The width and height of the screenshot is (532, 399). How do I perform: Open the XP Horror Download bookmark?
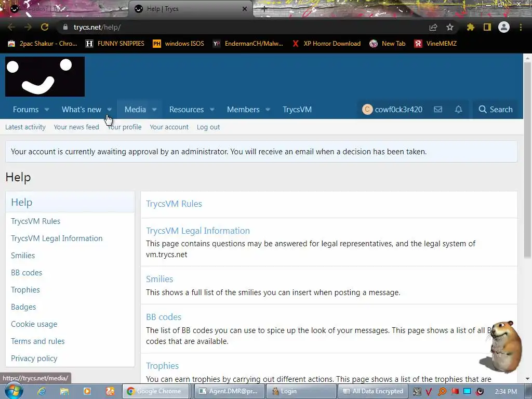coord(326,44)
